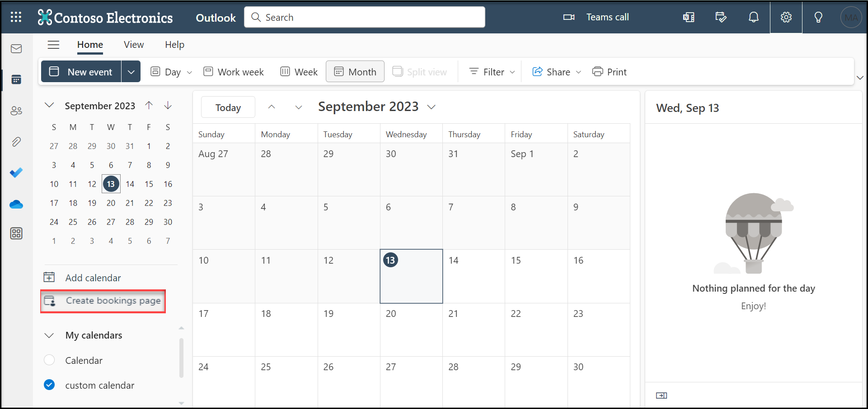
Task: Click inside the Search field
Action: [364, 17]
